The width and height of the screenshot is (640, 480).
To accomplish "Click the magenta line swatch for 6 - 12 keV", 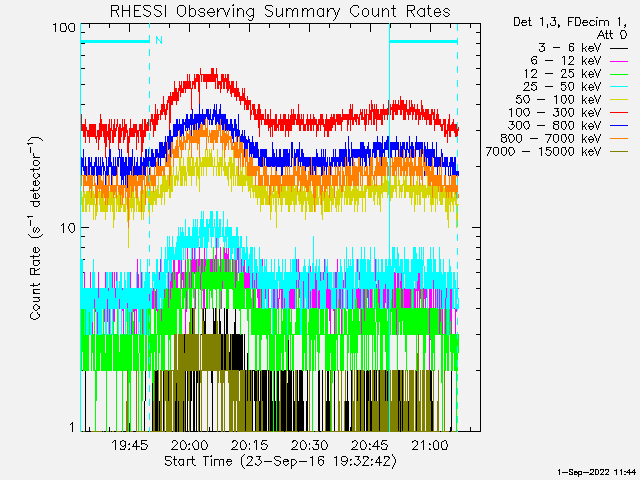I will [x=619, y=62].
